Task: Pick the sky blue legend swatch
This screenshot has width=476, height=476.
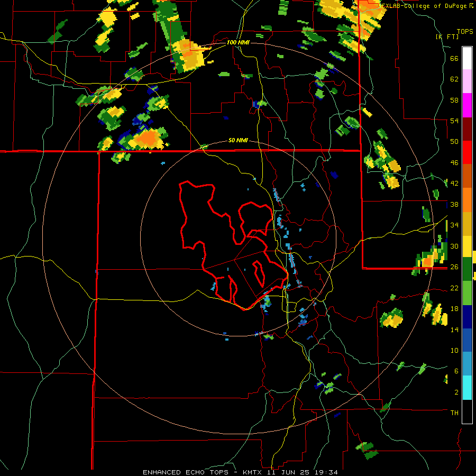Action: [467, 363]
